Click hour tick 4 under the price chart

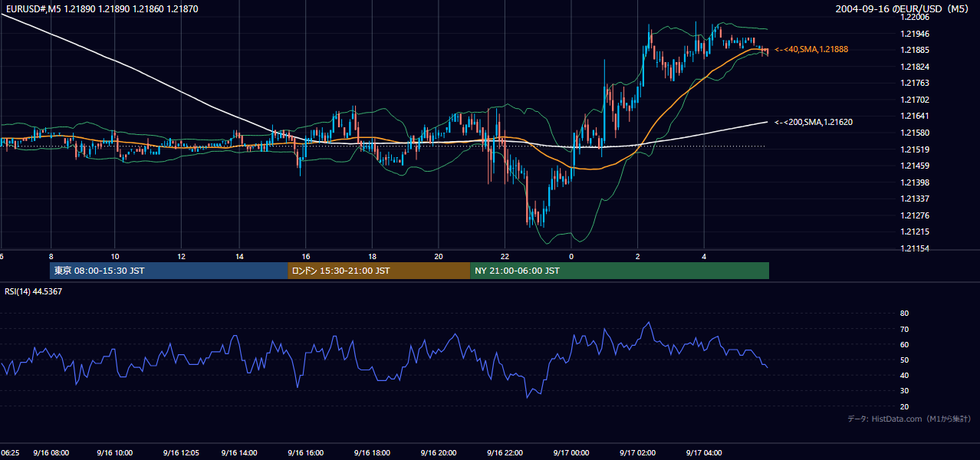click(x=704, y=256)
